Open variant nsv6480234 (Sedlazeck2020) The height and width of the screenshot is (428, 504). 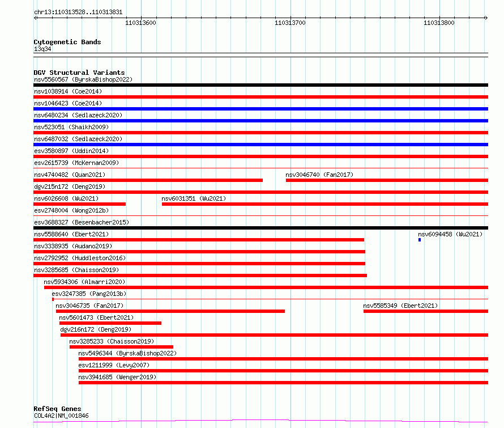click(x=78, y=115)
